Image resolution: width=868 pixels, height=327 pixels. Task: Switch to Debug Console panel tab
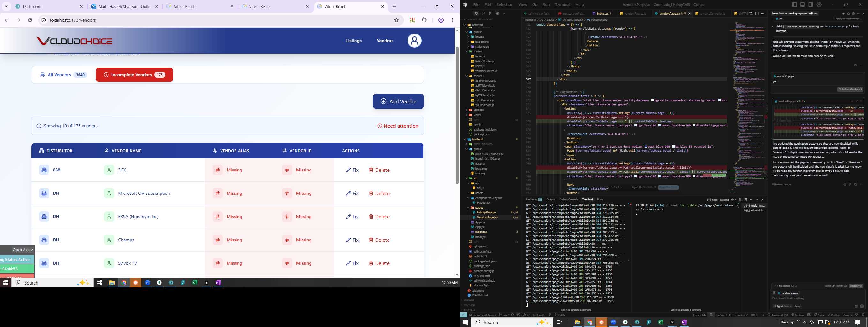(x=568, y=200)
